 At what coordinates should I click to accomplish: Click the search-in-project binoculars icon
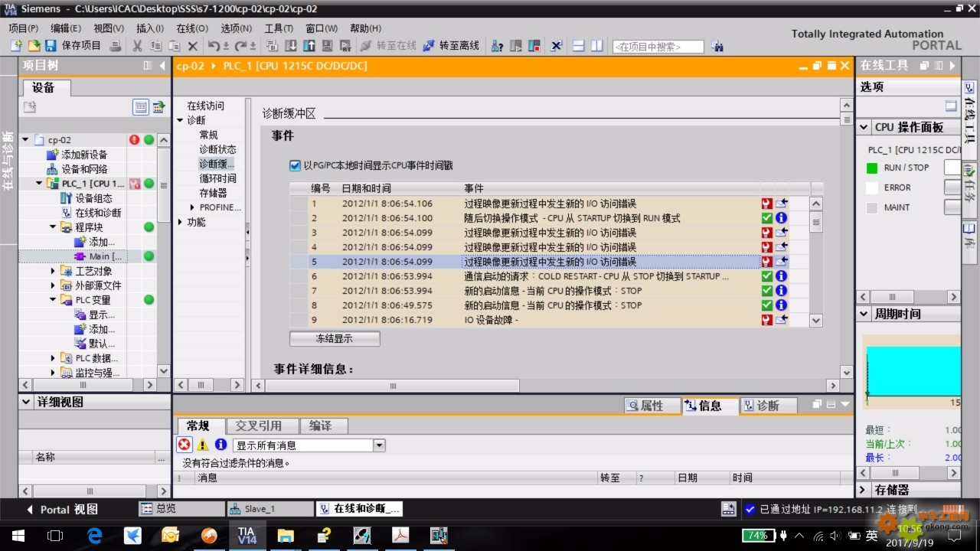(717, 47)
